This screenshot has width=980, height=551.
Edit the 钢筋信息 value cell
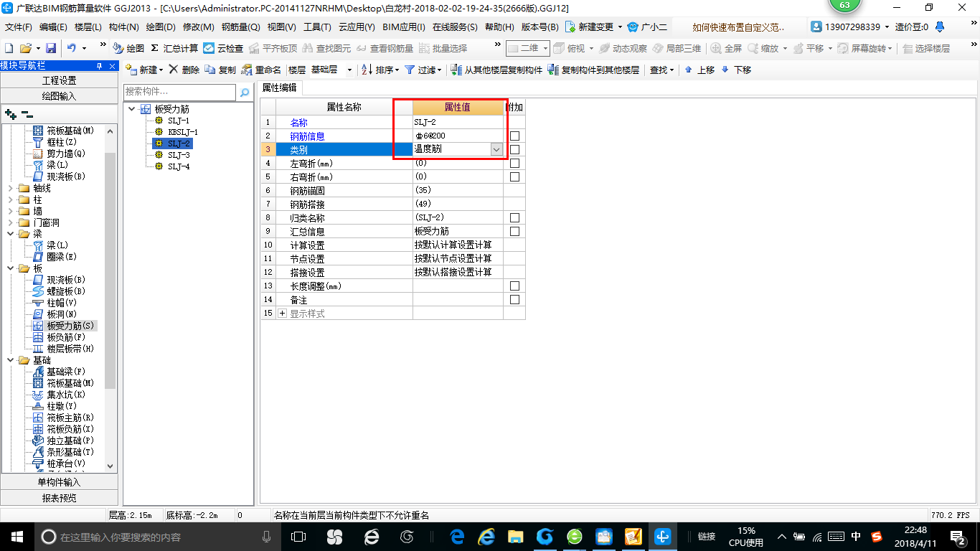pos(458,136)
